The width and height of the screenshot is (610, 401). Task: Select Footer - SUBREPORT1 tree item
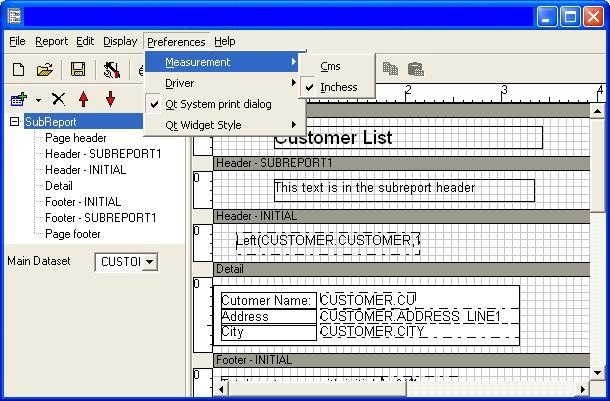[101, 218]
